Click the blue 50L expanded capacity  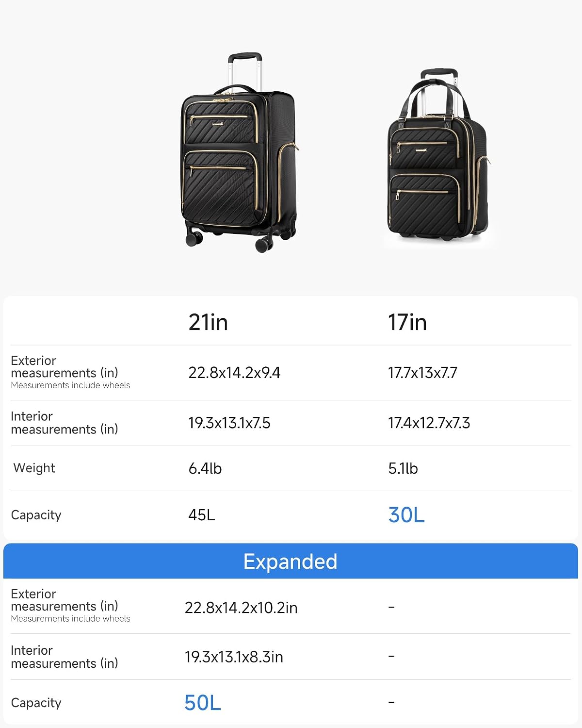pos(203,703)
